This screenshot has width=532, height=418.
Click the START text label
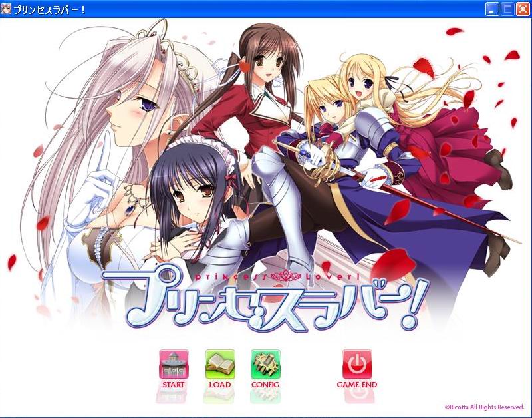174,385
